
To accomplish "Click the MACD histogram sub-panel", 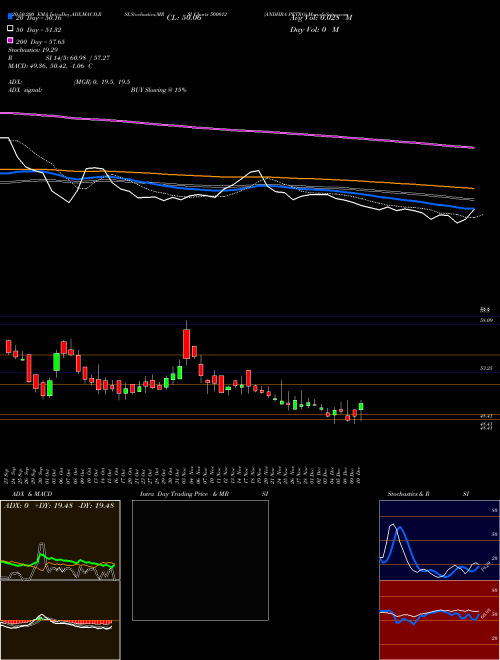I will [60, 620].
